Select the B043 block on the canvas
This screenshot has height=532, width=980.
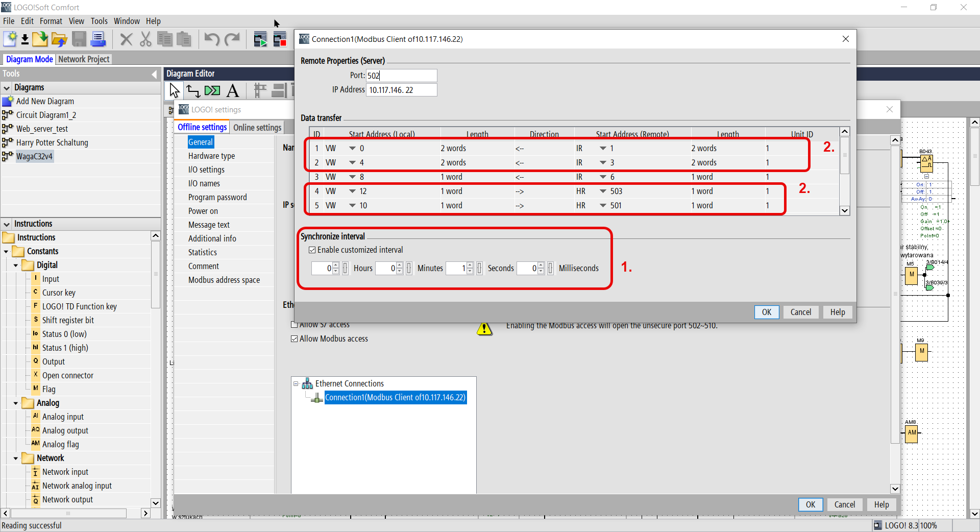pos(926,164)
